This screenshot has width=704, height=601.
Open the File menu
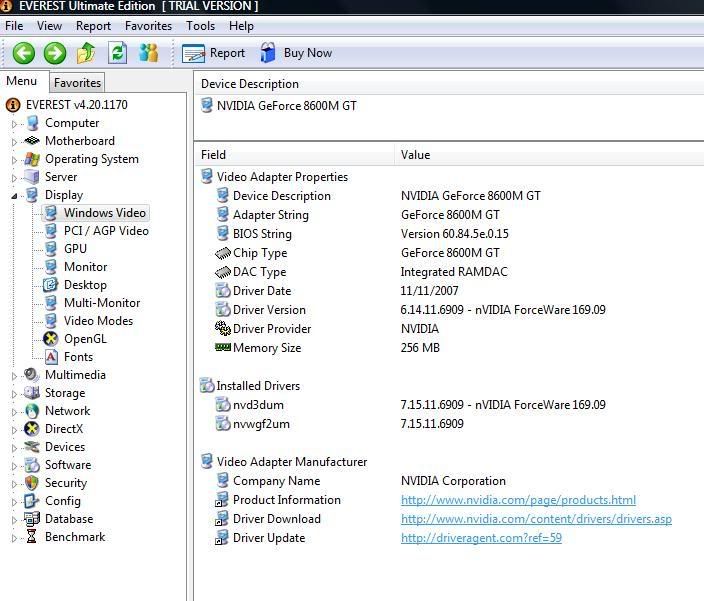coord(14,26)
